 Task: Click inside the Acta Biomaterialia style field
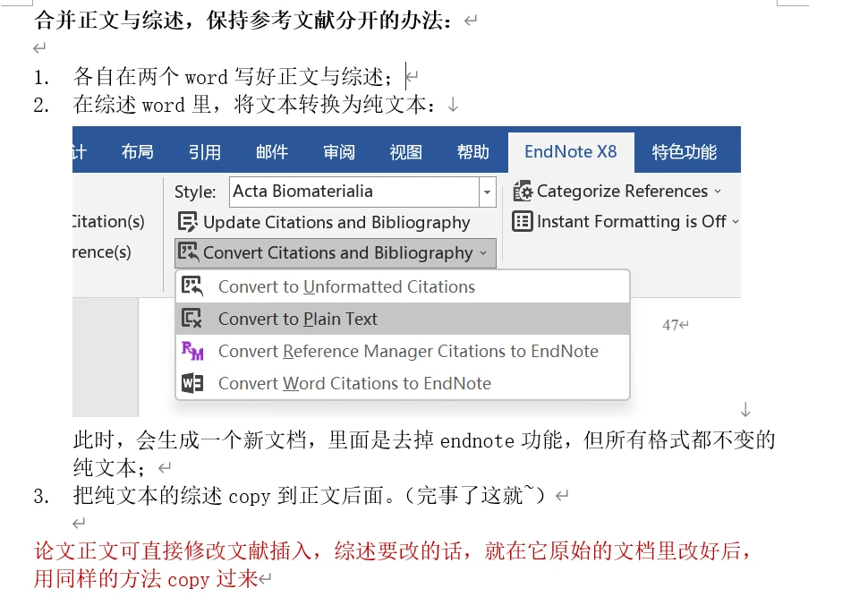click(354, 192)
